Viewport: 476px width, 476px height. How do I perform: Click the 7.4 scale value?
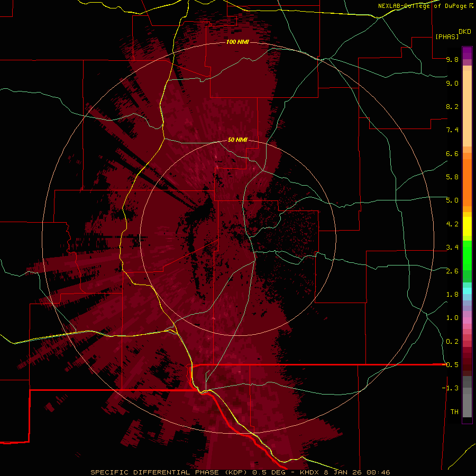(x=452, y=130)
